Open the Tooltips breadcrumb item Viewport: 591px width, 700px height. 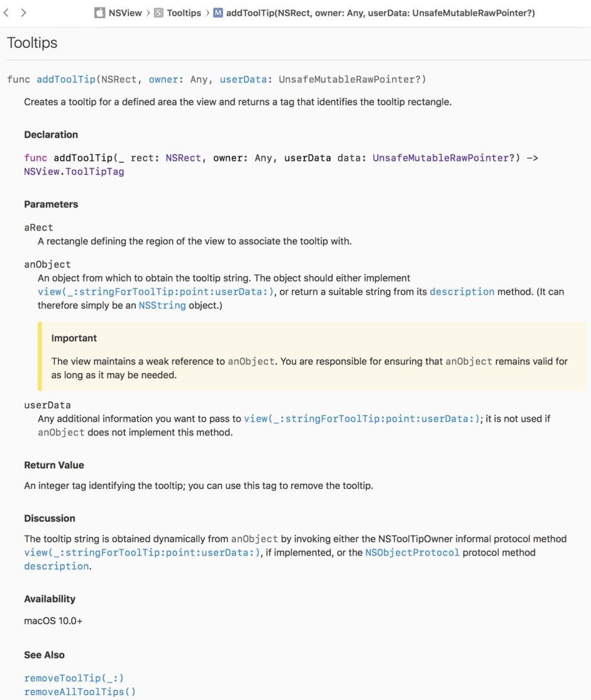pyautogui.click(x=184, y=13)
